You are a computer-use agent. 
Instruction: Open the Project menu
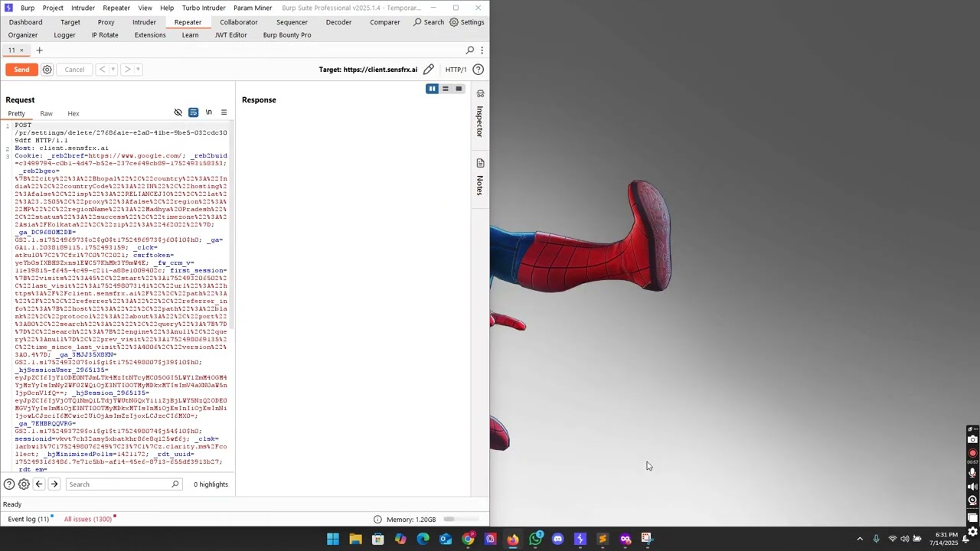coord(53,8)
